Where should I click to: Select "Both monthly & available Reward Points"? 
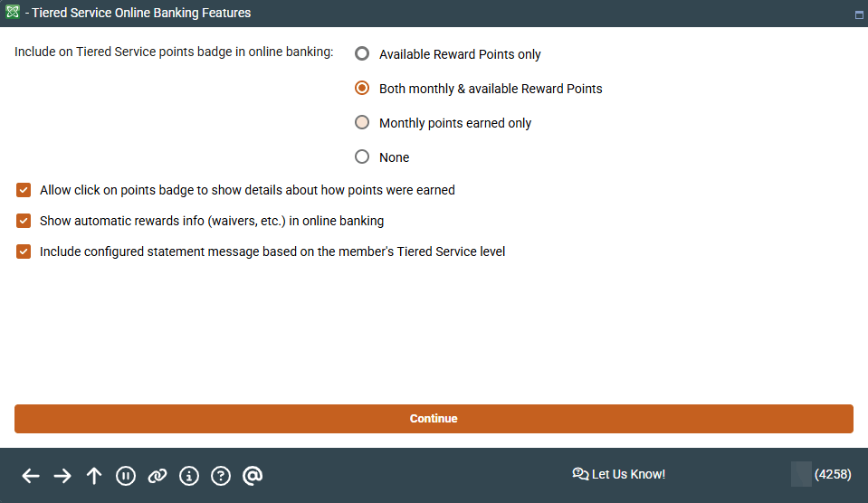click(362, 89)
